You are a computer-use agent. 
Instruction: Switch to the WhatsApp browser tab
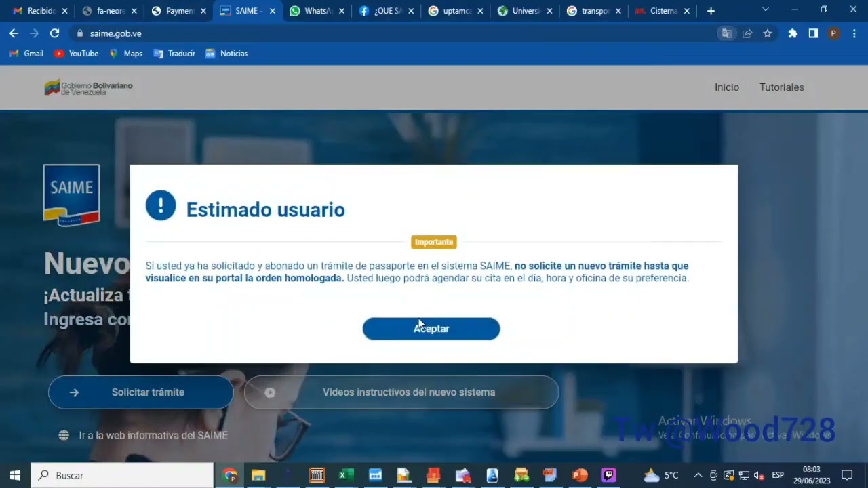tap(317, 11)
